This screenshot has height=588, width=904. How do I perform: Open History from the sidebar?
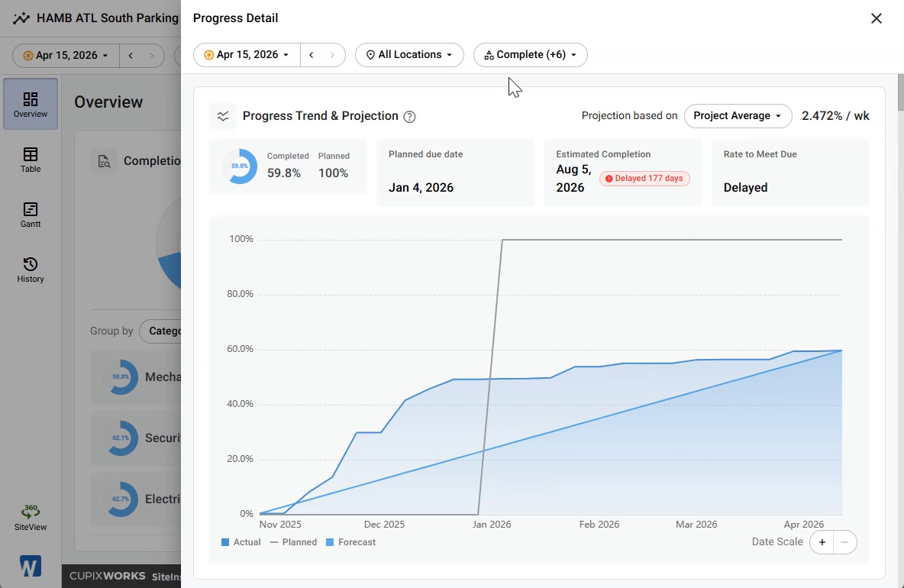point(31,270)
